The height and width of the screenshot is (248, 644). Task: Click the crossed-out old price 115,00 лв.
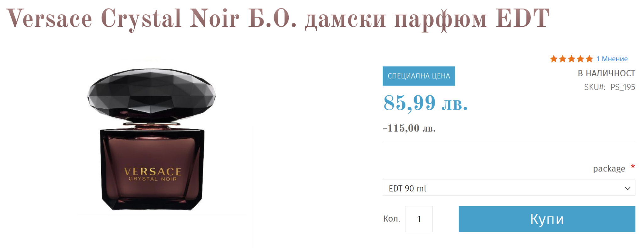[410, 128]
